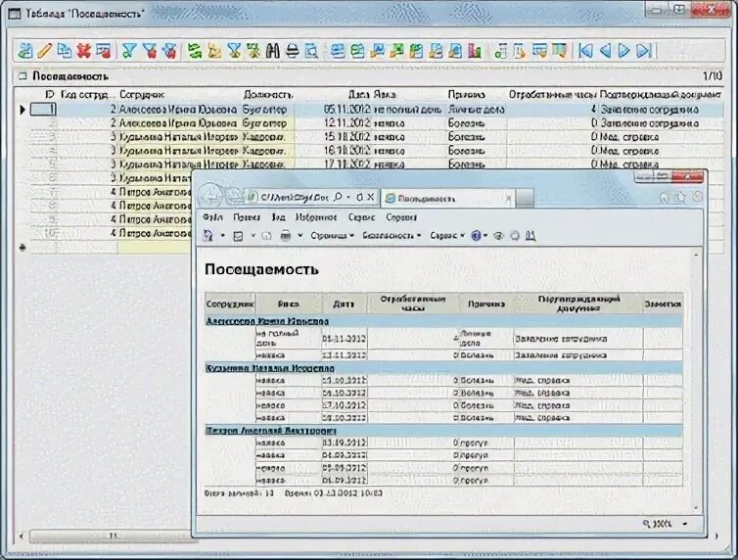Click the Должность column header
Image resolution: width=738 pixels, height=560 pixels.
[268, 95]
